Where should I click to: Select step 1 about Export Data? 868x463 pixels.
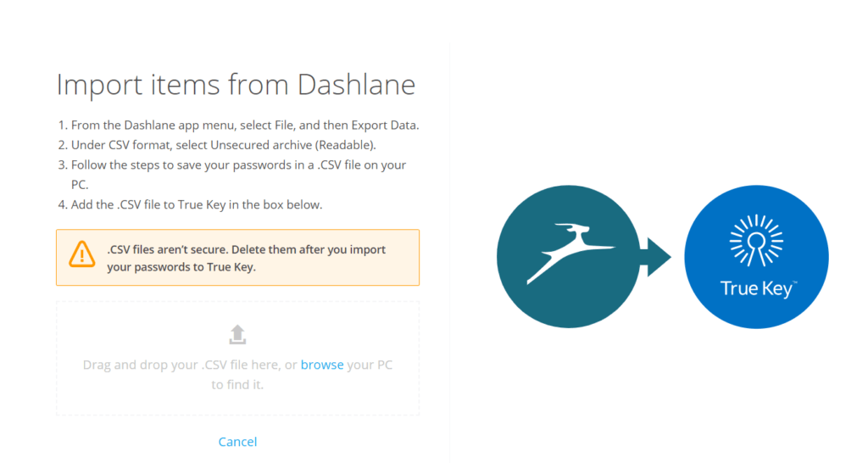tap(238, 126)
